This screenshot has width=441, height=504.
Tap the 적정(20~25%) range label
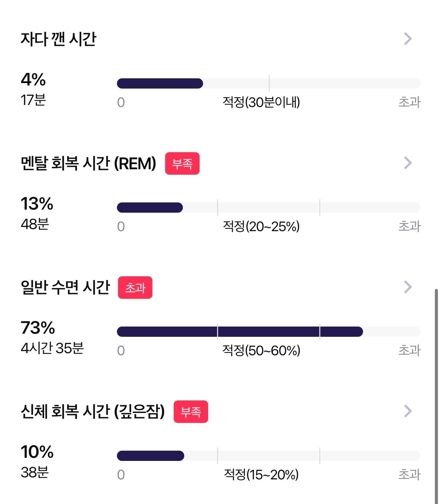[261, 226]
